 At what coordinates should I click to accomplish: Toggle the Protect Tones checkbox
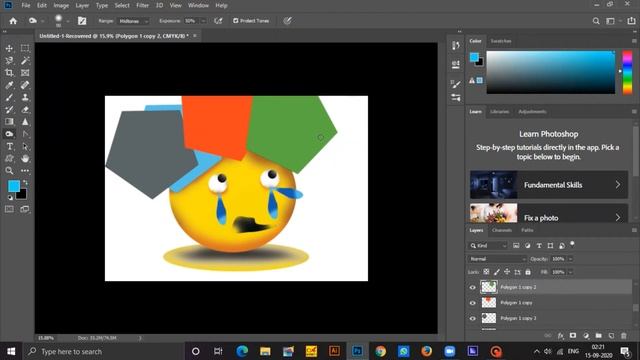236,21
